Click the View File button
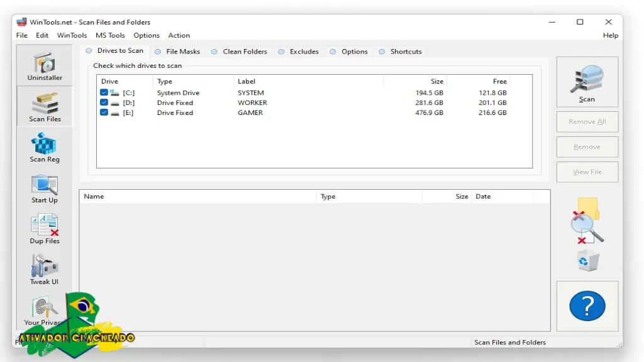The height and width of the screenshot is (362, 644). (587, 172)
